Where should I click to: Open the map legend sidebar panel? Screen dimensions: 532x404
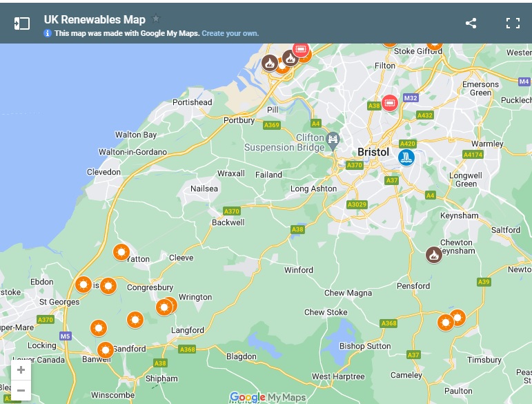22,23
